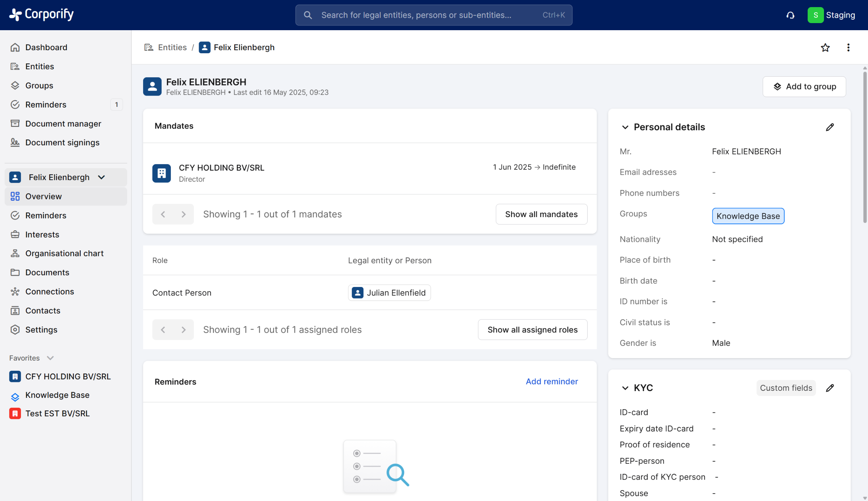Screen dimensions: 868x501
Task: Click the Add to group button
Action: [804, 86]
